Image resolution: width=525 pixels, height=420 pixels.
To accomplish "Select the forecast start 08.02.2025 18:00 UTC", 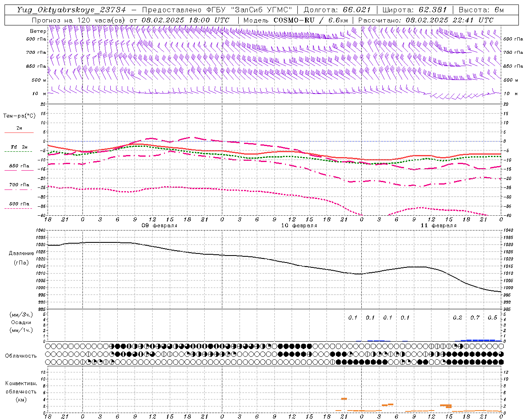I will 185,20.
